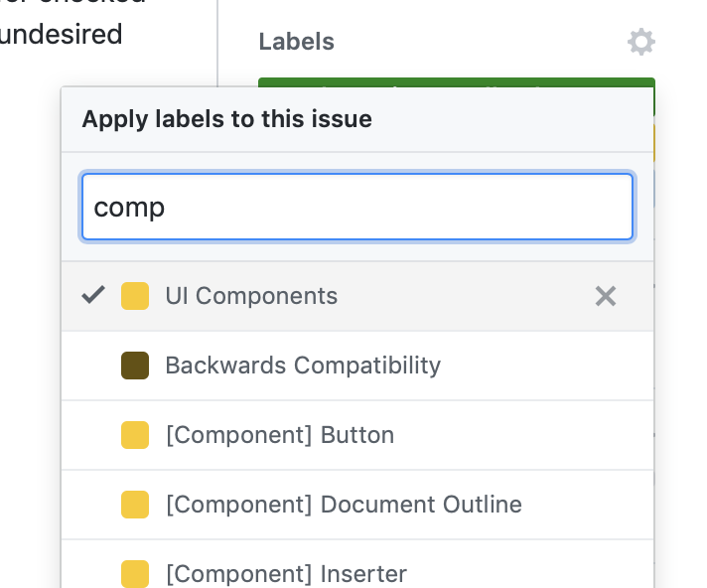Open the Labels gear settings icon
707x588 pixels.
(641, 42)
